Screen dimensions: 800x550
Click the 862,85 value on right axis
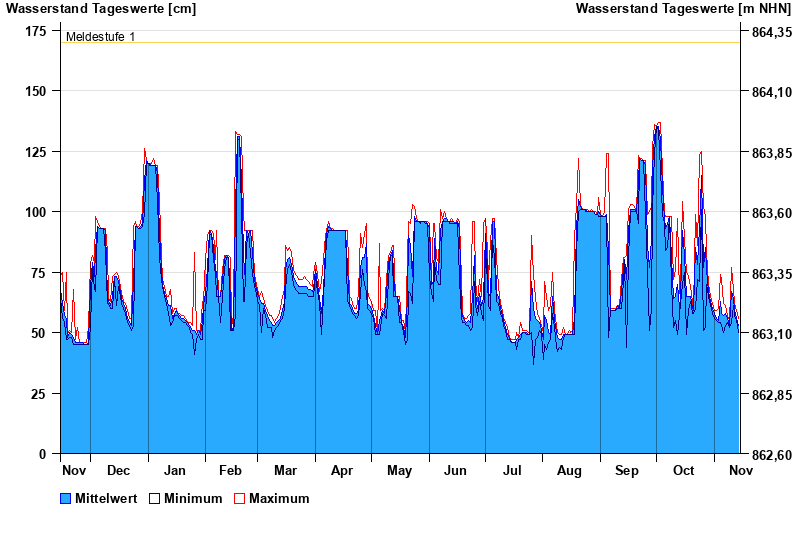(771, 395)
